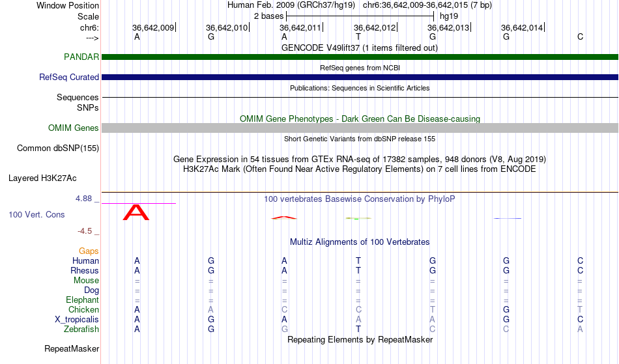Viewport: 619px width, 364px height.
Task: Click the PANDAR gene track label
Action: (x=81, y=57)
